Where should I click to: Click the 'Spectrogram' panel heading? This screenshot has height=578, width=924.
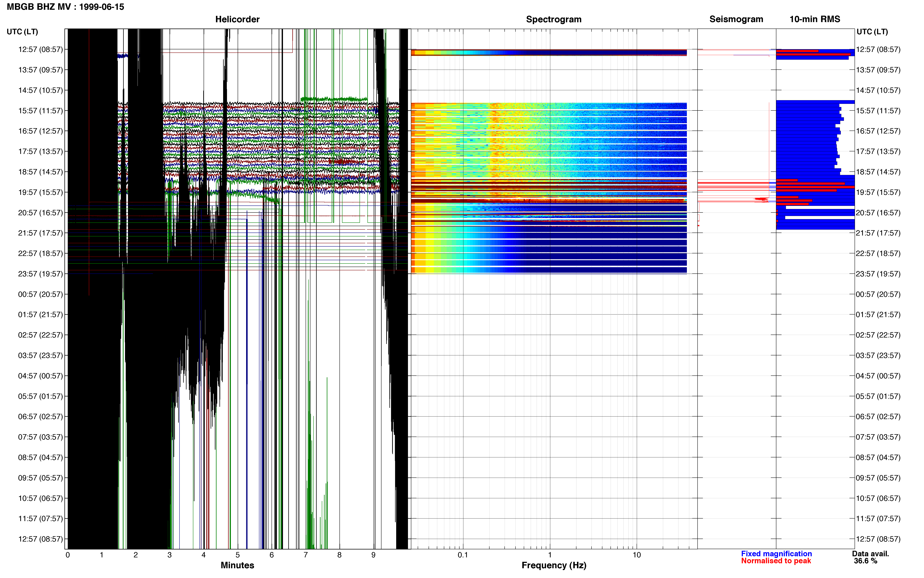tap(554, 19)
